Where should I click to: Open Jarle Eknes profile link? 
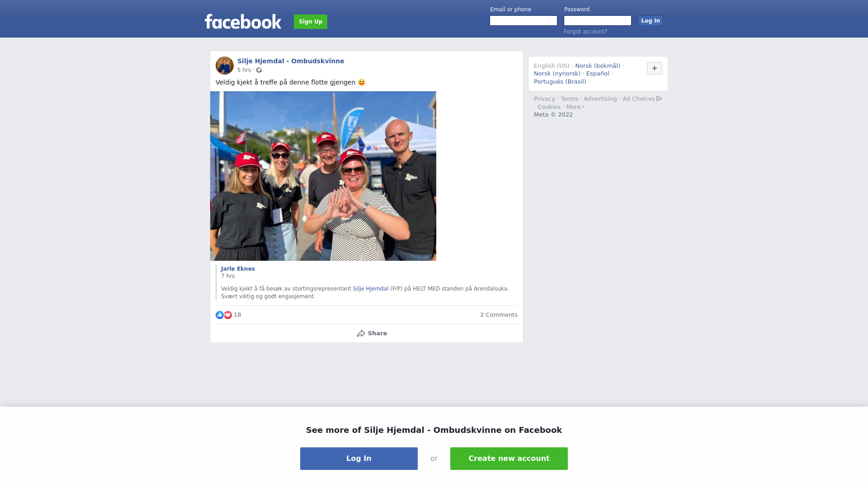coord(238,269)
